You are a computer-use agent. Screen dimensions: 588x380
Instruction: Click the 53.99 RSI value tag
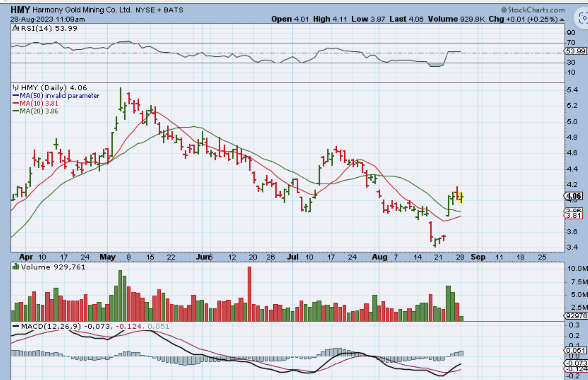(x=575, y=51)
